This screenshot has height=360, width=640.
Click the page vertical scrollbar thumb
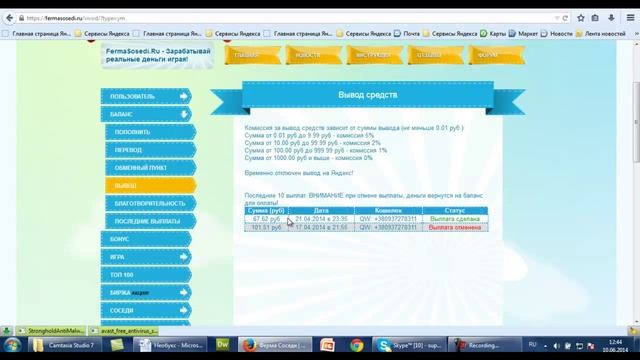[636, 122]
